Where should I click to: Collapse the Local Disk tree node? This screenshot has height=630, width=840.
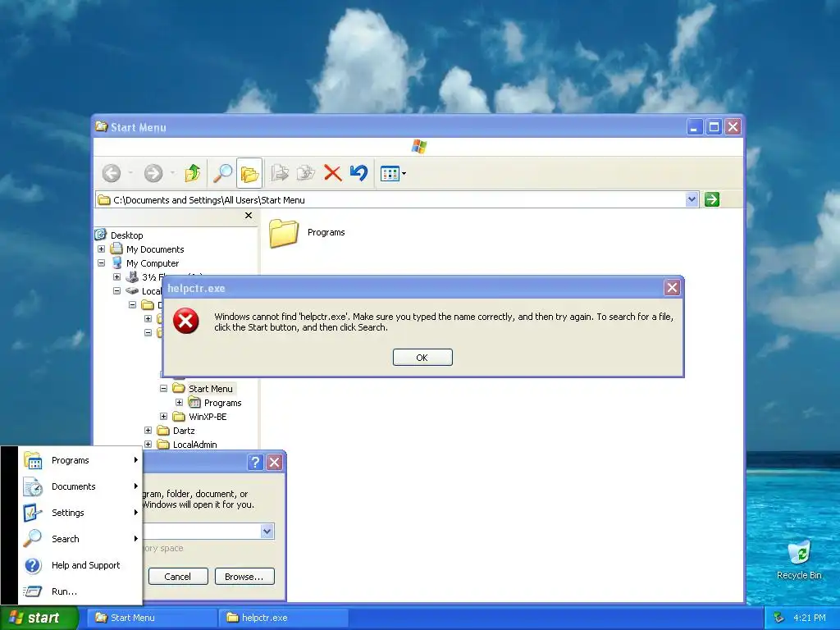point(116,291)
